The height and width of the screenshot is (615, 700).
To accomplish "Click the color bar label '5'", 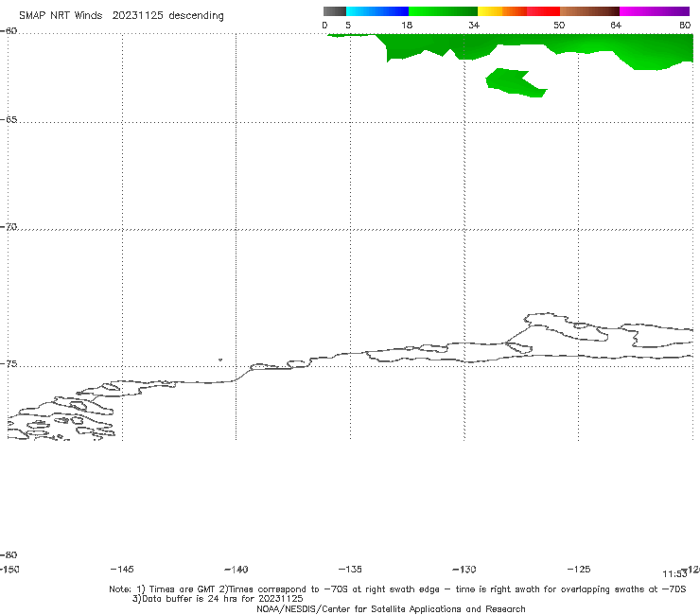I will click(348, 25).
